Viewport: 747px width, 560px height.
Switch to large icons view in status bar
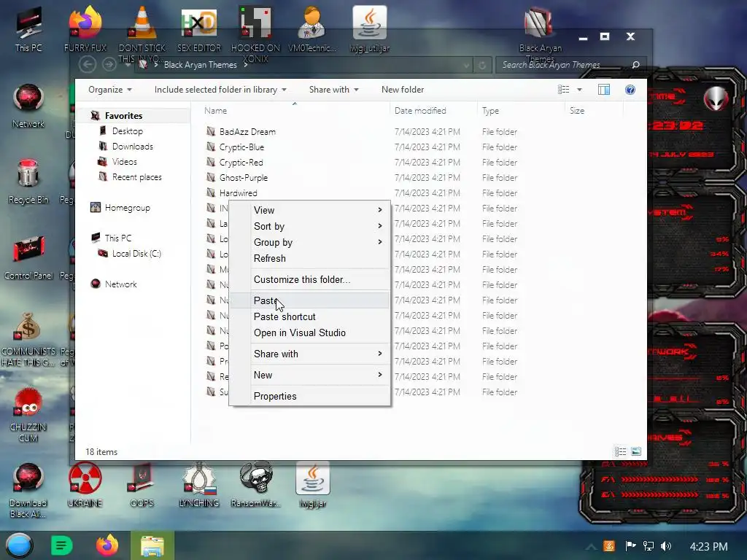click(636, 451)
